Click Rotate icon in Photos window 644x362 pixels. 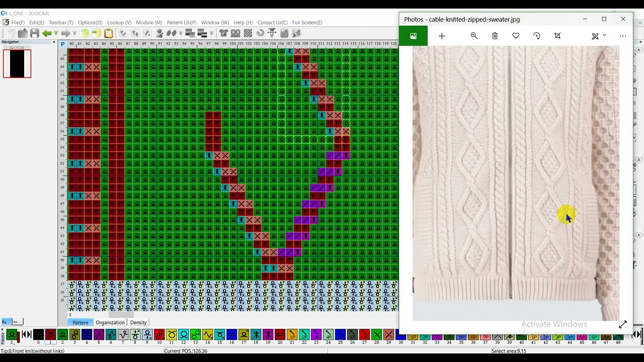[x=537, y=36]
